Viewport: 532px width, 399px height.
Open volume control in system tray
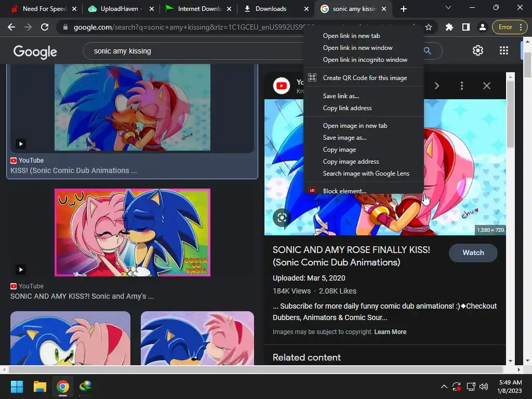coord(484,387)
